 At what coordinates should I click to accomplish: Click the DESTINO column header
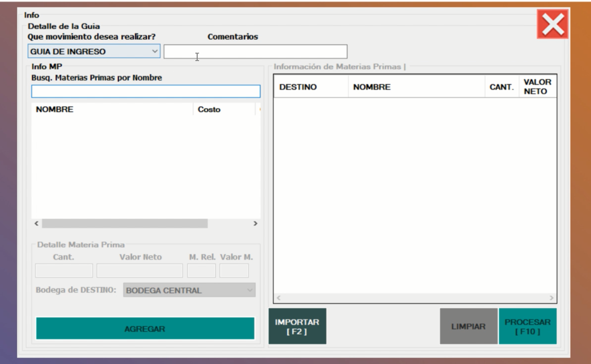(x=310, y=87)
